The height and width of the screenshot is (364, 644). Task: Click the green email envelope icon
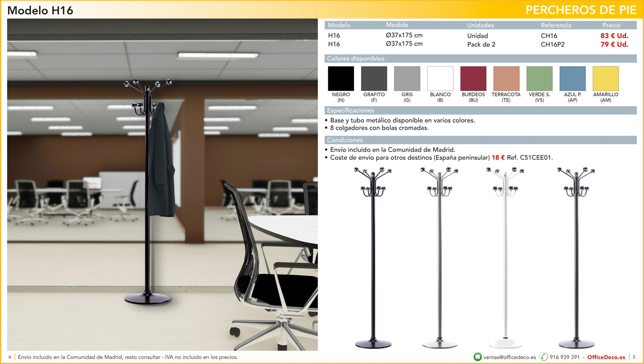[x=477, y=357]
